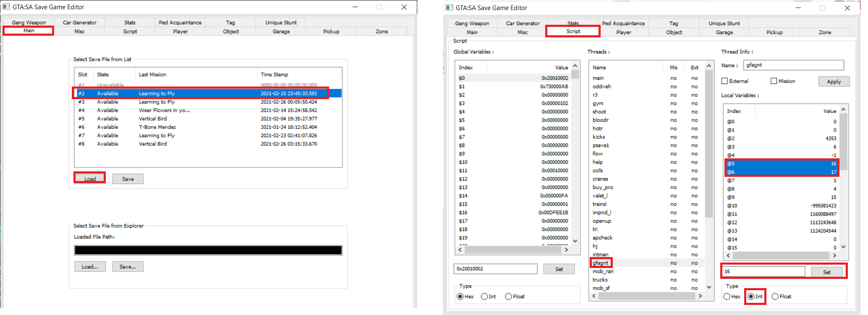Click the Load... button under Loaded File Path

pos(90,267)
